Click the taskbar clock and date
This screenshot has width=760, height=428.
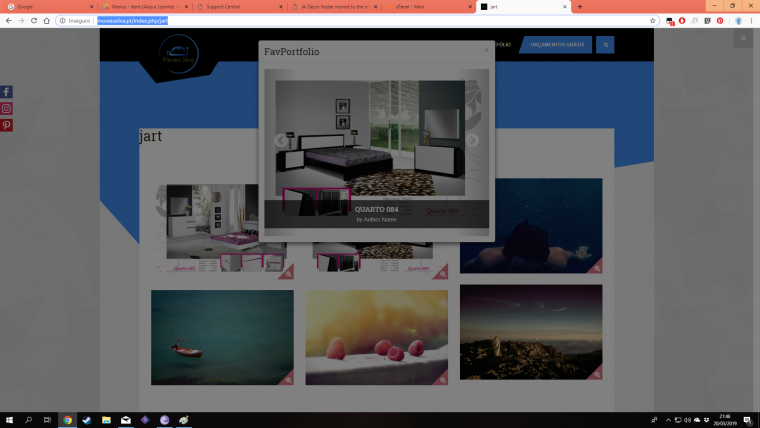pos(725,420)
